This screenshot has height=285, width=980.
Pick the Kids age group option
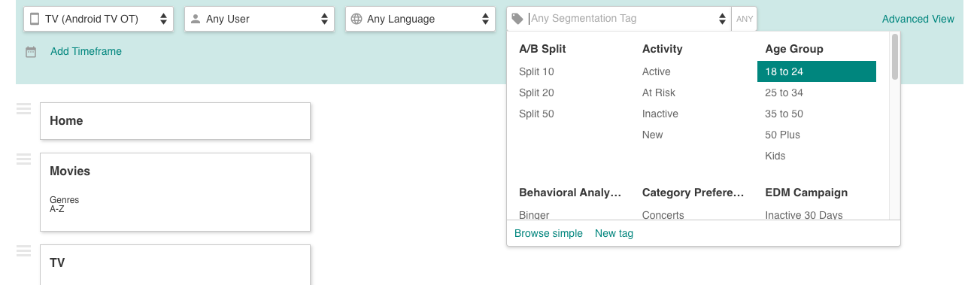coord(775,156)
